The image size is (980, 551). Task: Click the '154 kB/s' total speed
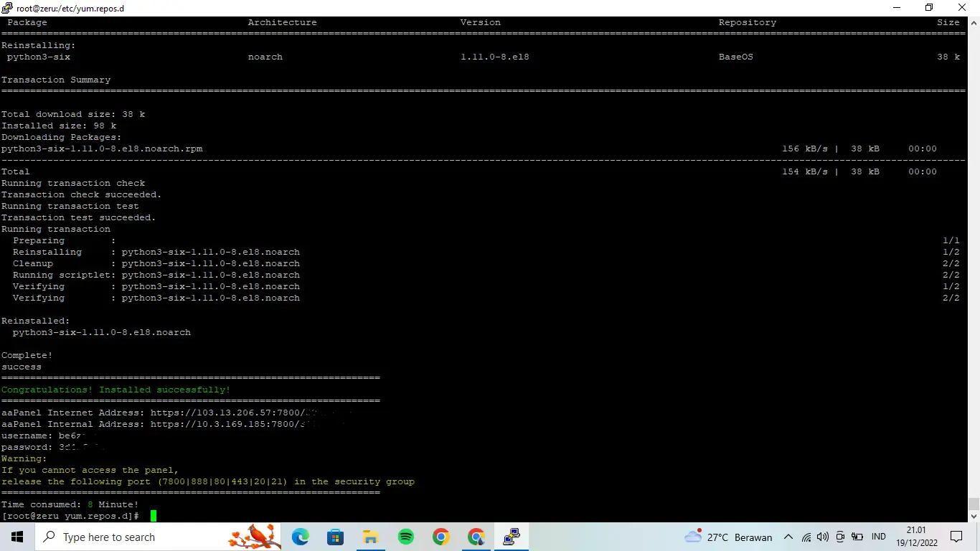[x=805, y=171]
